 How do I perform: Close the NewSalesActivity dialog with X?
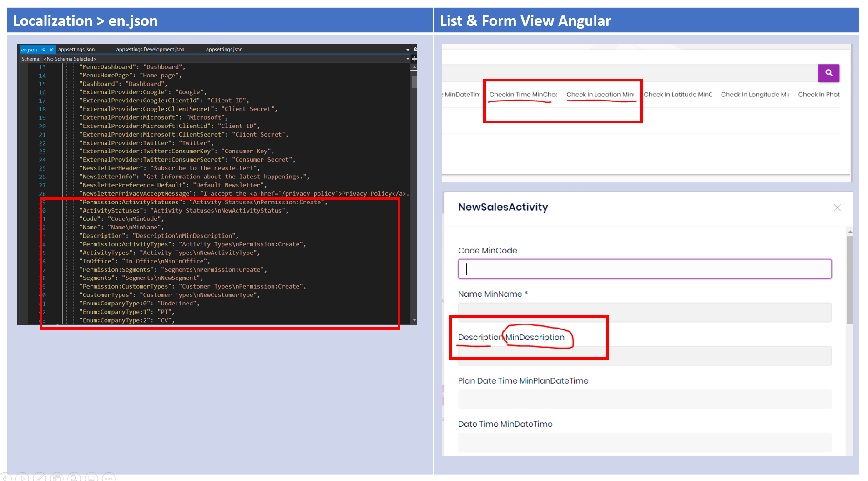(837, 208)
